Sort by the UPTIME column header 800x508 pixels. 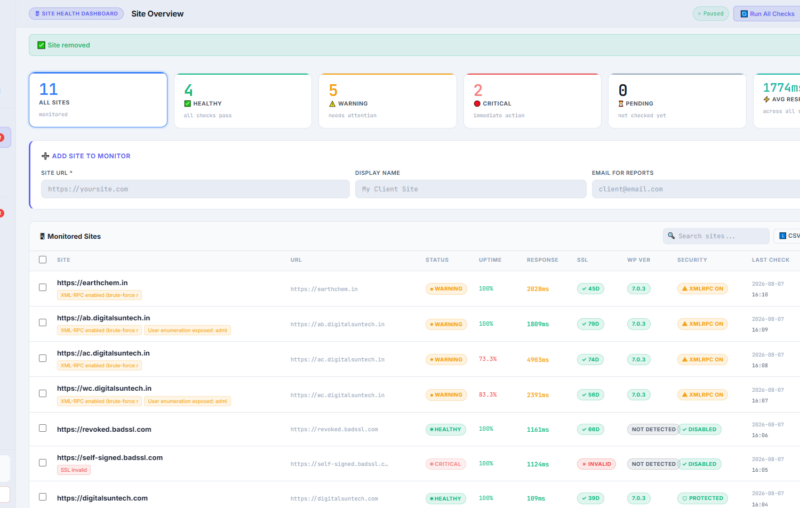pyautogui.click(x=490, y=260)
